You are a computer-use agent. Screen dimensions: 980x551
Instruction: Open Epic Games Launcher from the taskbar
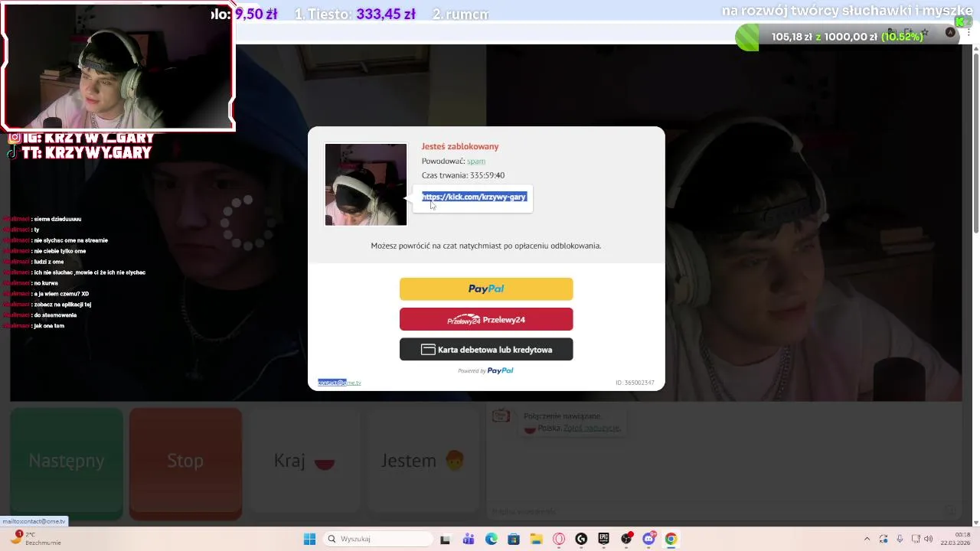click(x=603, y=539)
